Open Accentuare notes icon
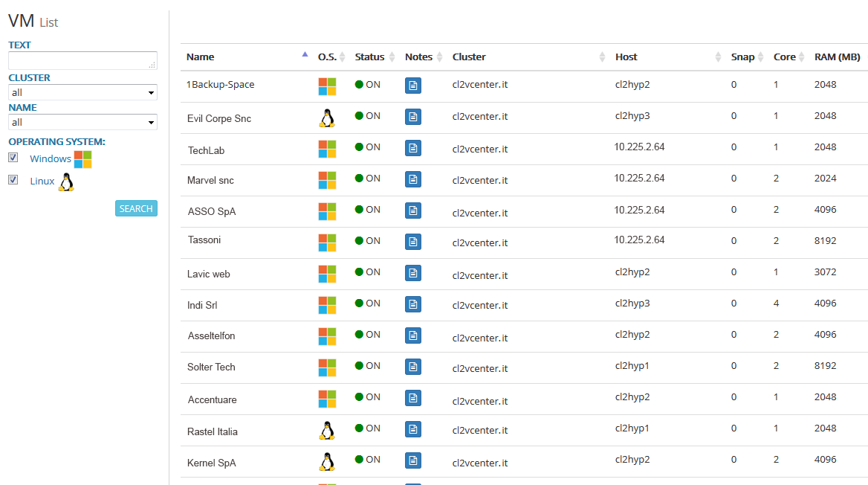This screenshot has width=868, height=485. 413,398
